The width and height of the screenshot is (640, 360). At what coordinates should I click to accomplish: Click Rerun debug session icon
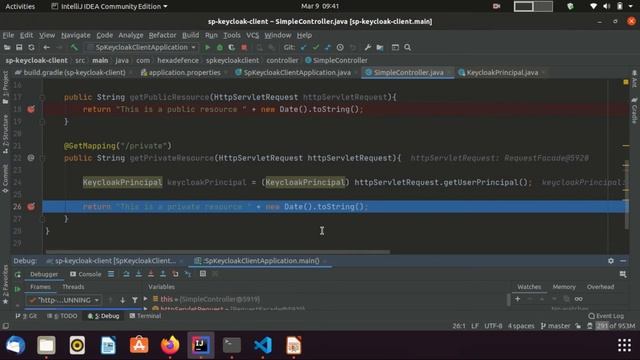pos(18,274)
